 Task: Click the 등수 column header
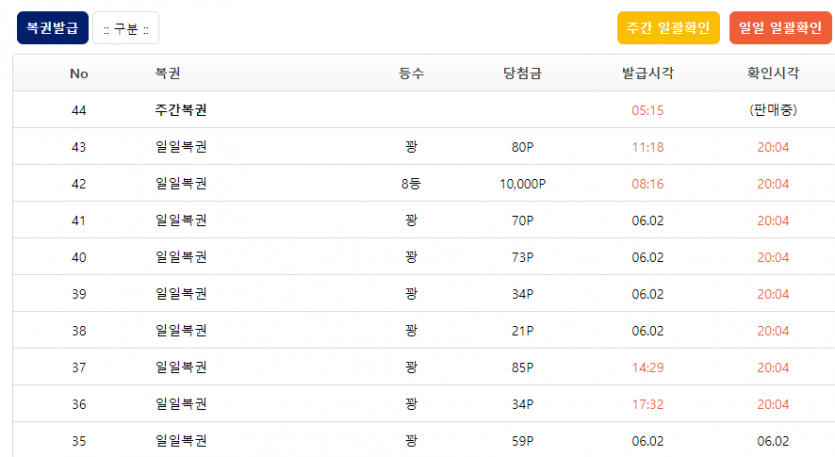(411, 73)
